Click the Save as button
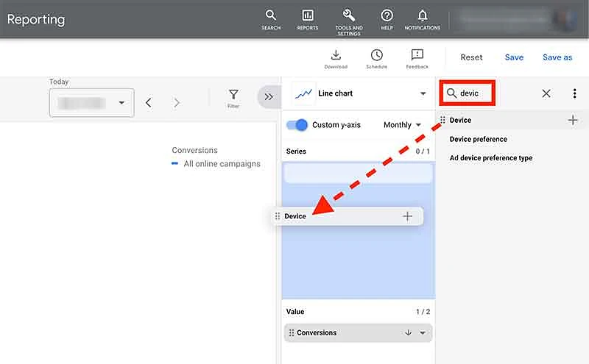Image resolution: width=589 pixels, height=364 pixels. [557, 57]
